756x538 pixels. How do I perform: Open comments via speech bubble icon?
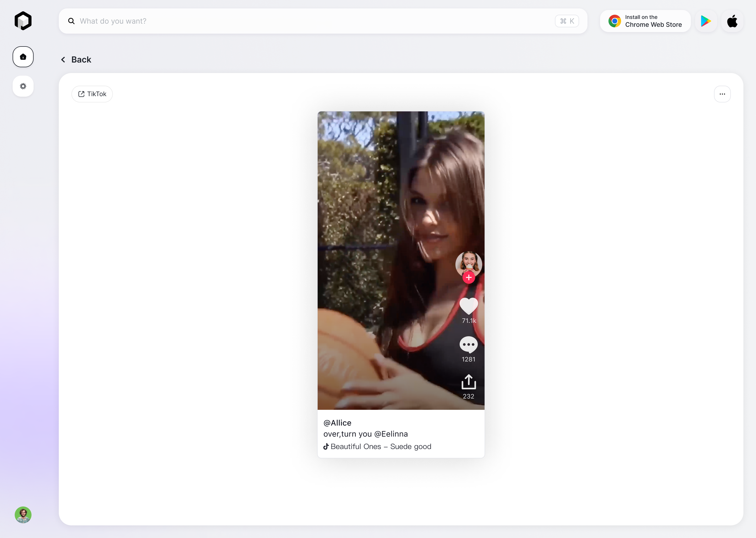468,345
